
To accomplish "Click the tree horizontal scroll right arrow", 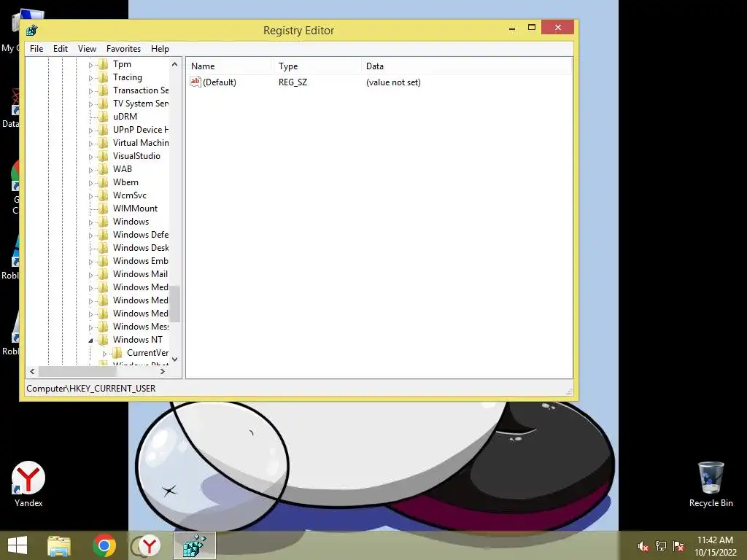I will [x=163, y=371].
